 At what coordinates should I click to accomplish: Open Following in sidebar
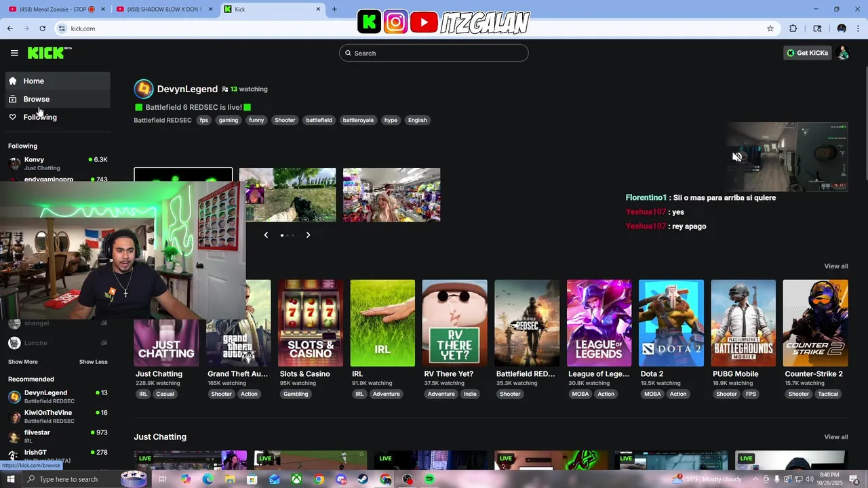point(58,117)
